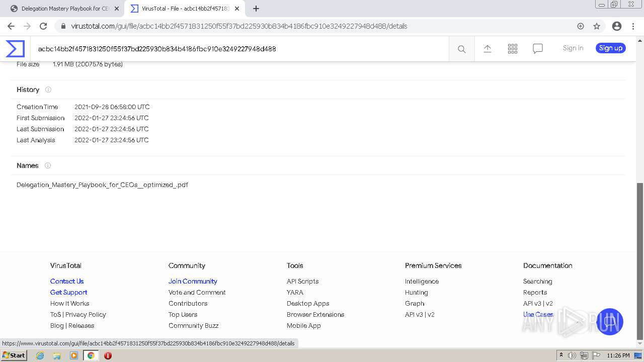Open Desktop Apps link
This screenshot has width=644, height=362.
point(308,304)
